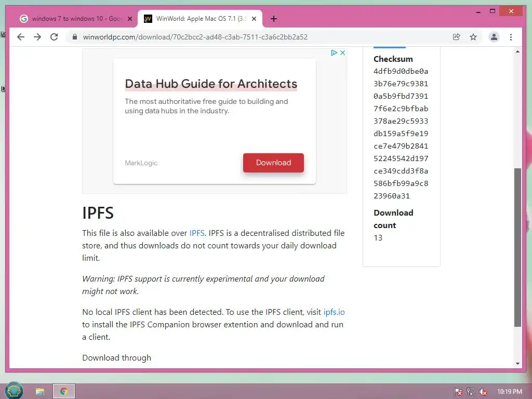
Task: Open the 'Data Hub Guide for Architects' ad headline
Action: point(211,84)
